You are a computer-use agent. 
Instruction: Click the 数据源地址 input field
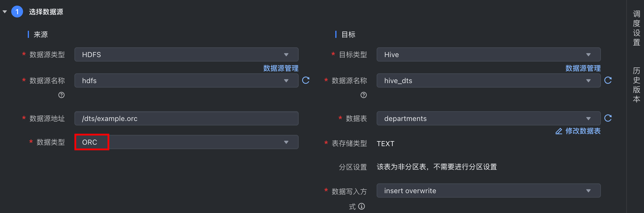[186, 119]
